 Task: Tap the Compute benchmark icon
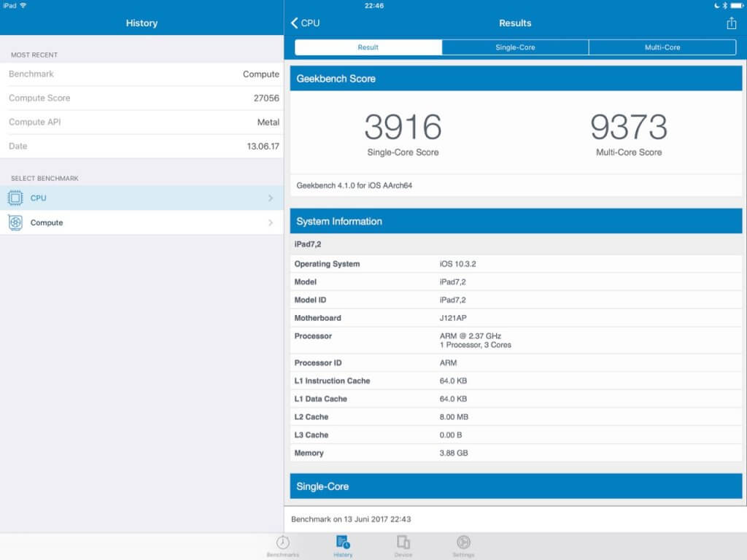(x=15, y=222)
